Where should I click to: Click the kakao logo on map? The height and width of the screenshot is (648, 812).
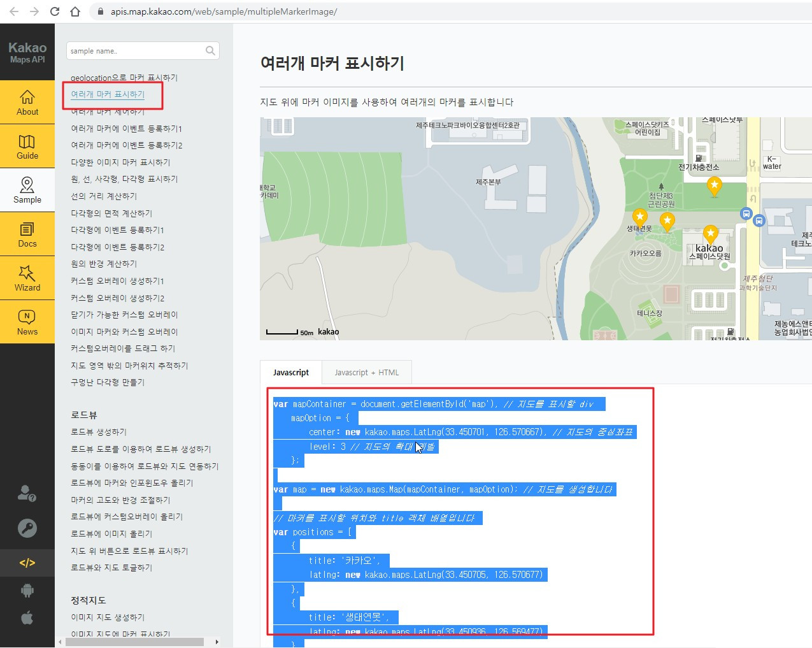(x=328, y=331)
